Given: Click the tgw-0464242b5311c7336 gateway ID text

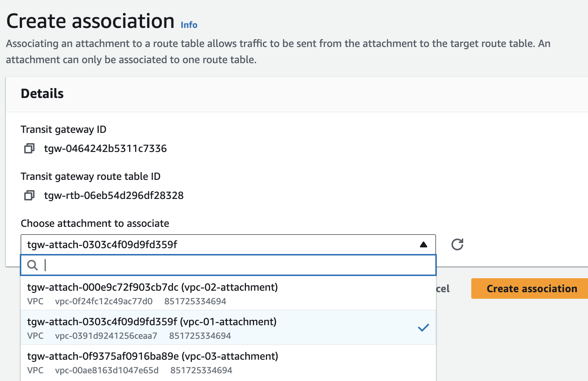Looking at the screenshot, I should [105, 149].
